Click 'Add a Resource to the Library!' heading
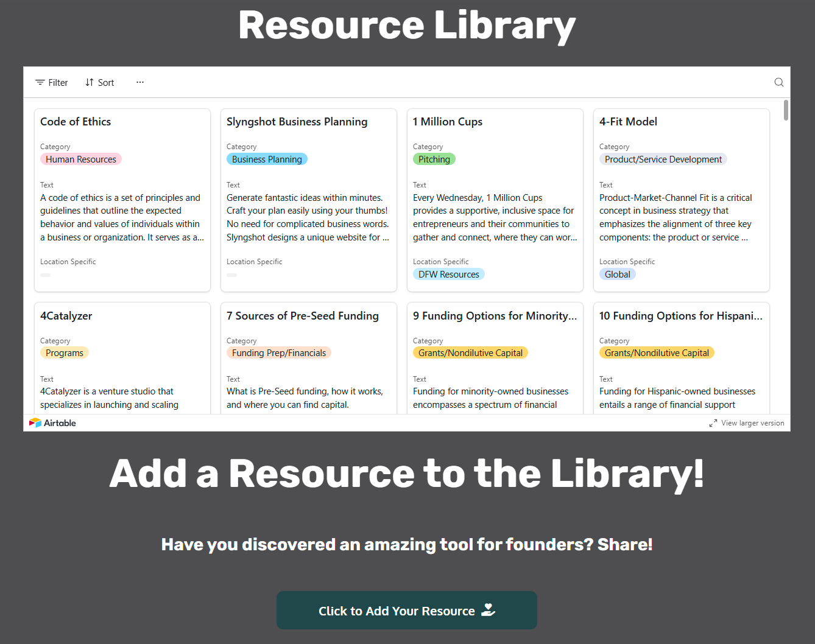This screenshot has height=644, width=815. tap(407, 474)
